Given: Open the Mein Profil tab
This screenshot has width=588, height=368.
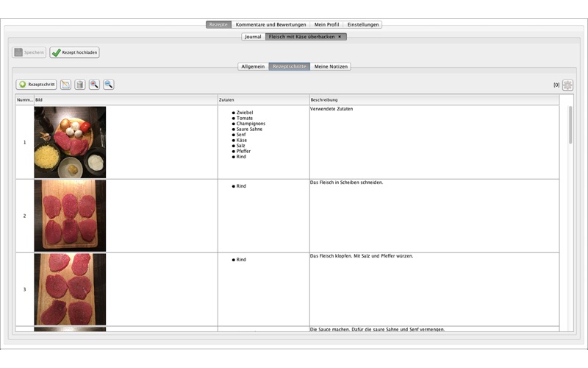Looking at the screenshot, I should [326, 24].
